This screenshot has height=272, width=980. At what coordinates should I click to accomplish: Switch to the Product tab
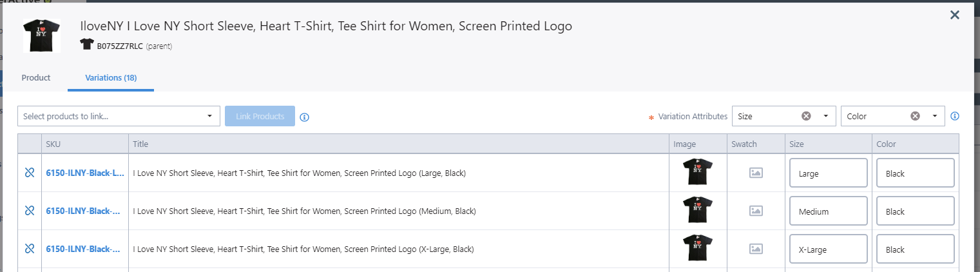pos(36,77)
